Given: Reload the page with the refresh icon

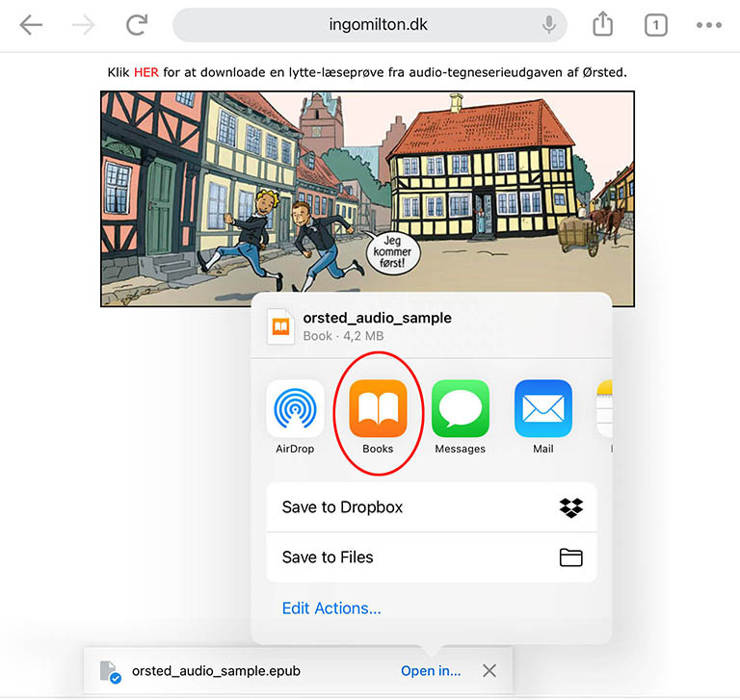Looking at the screenshot, I should (x=137, y=25).
